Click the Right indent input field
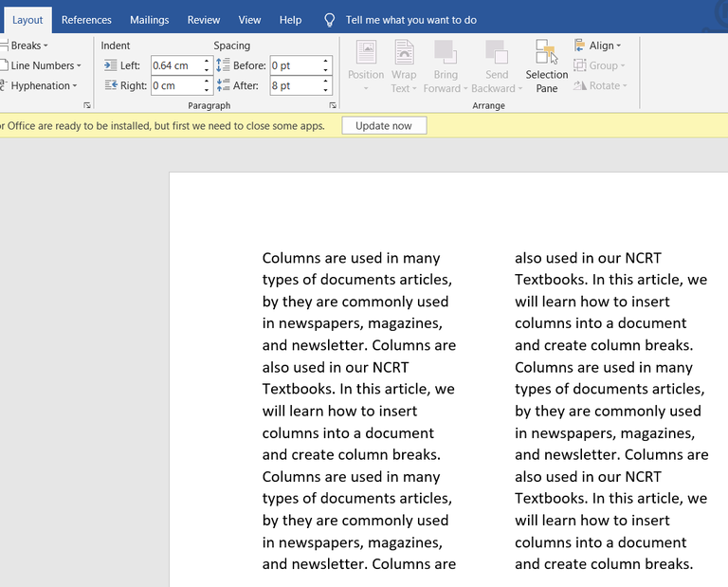This screenshot has width=728, height=587. click(x=176, y=85)
